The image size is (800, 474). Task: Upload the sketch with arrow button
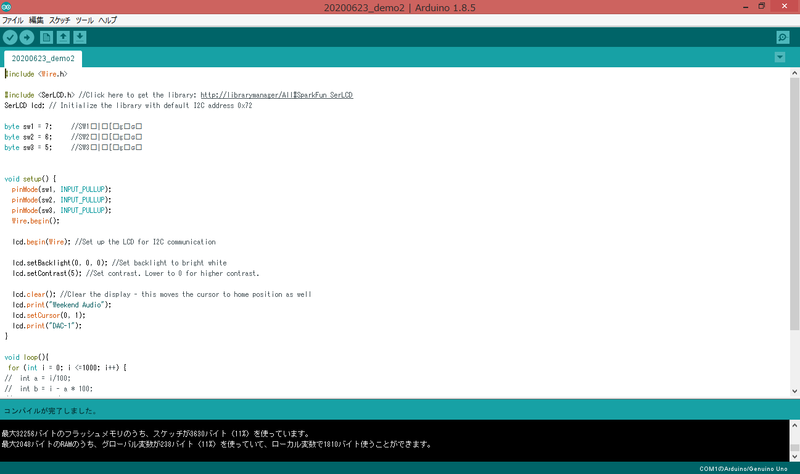(27, 37)
